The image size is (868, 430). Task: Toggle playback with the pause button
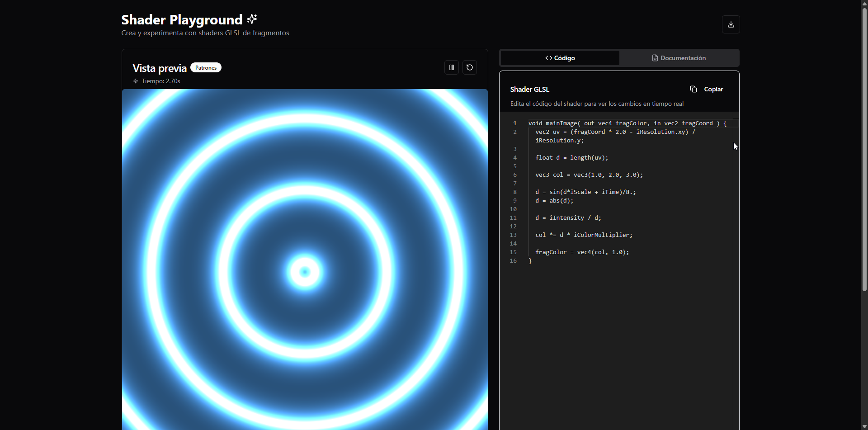tap(451, 67)
